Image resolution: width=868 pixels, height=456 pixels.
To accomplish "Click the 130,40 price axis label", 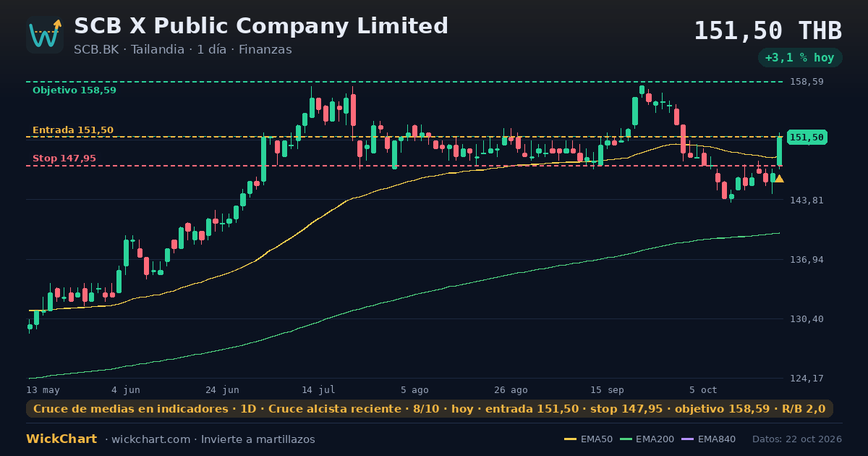I will (x=807, y=318).
